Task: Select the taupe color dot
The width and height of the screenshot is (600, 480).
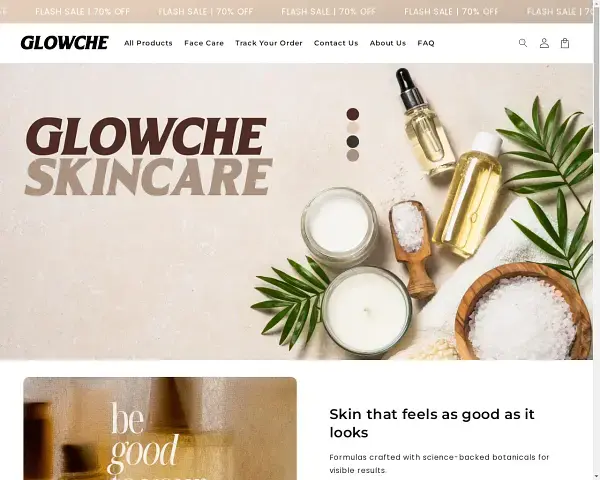Action: tap(353, 155)
